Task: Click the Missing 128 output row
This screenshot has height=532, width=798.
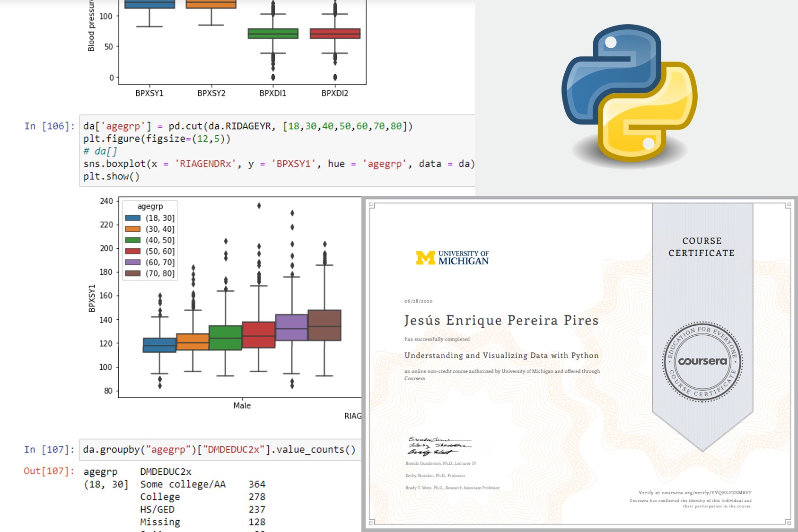Action: (x=202, y=522)
